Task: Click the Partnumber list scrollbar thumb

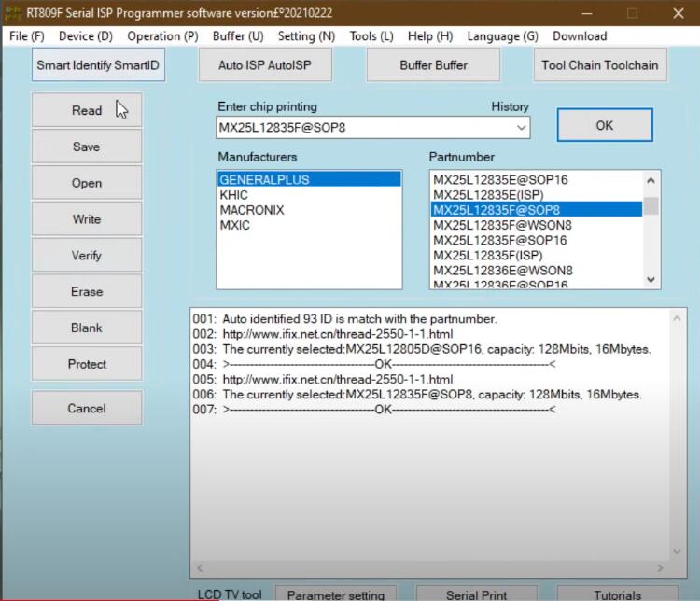Action: [x=651, y=206]
